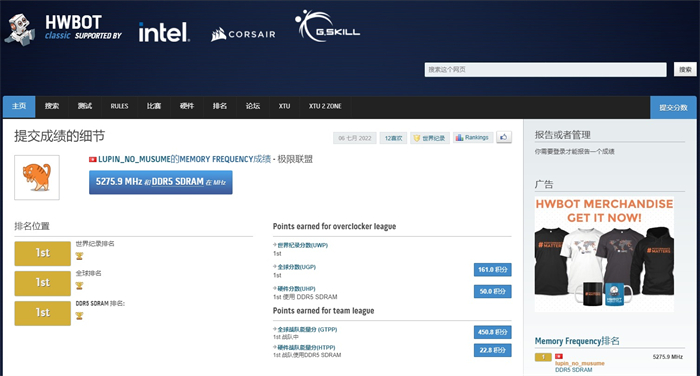The height and width of the screenshot is (376, 700).
Task: Click the 5275.9 MHz DDR5 SDRAM score button
Action: pos(161,182)
